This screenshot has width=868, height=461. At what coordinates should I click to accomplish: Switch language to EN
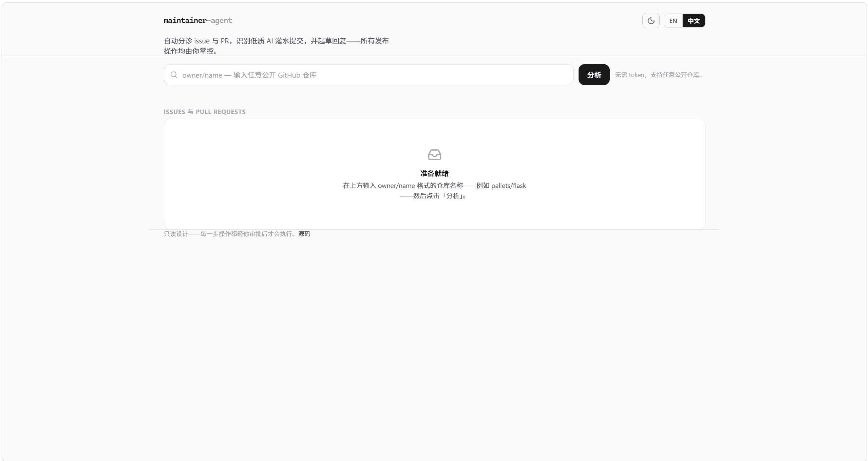(x=673, y=21)
